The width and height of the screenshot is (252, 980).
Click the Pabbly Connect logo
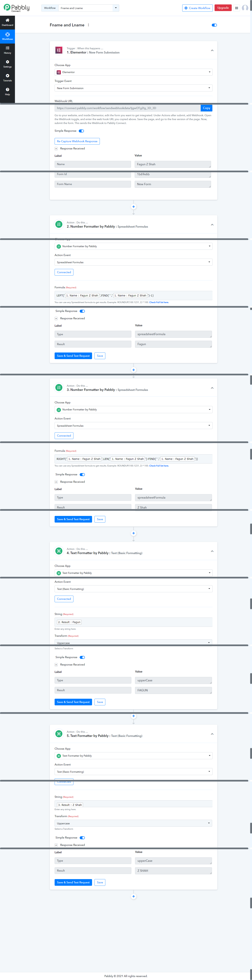pos(16,8)
